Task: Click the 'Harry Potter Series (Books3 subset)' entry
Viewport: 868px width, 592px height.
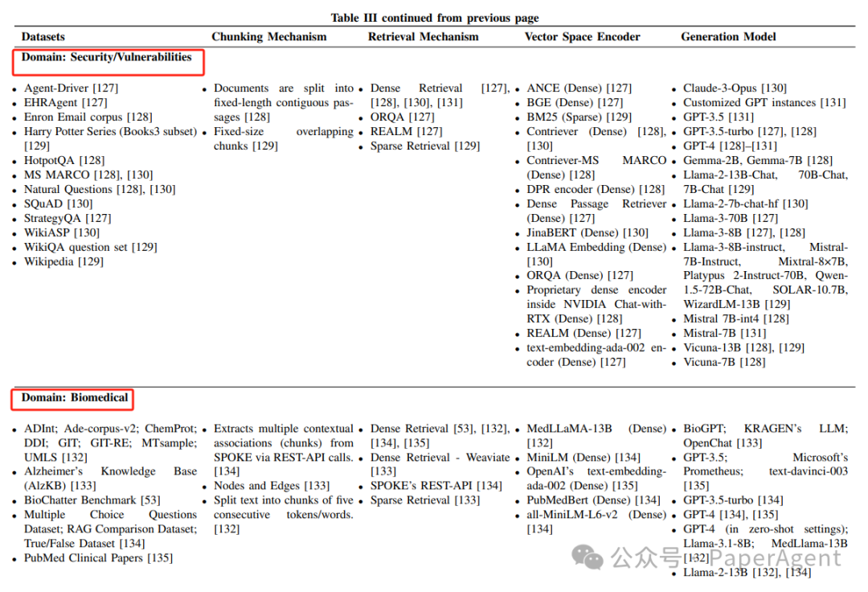Action: pos(110,131)
